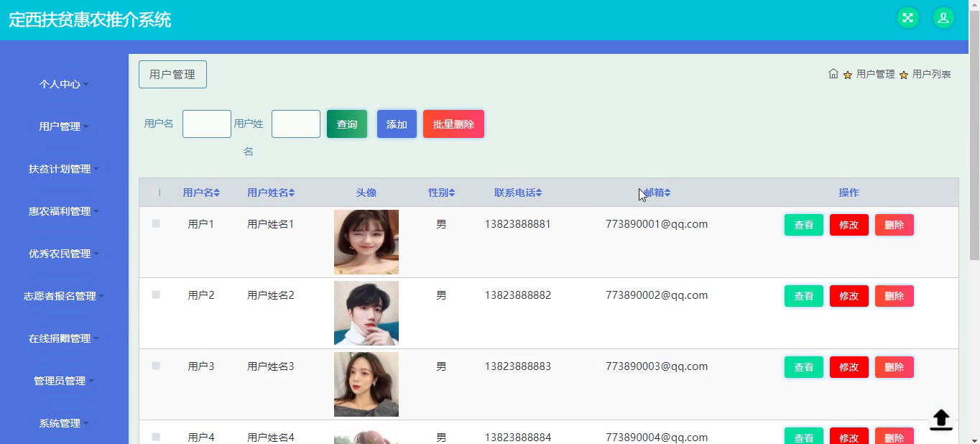The image size is (980, 444).
Task: Click into the 用户姓名 search field
Action: (x=296, y=124)
